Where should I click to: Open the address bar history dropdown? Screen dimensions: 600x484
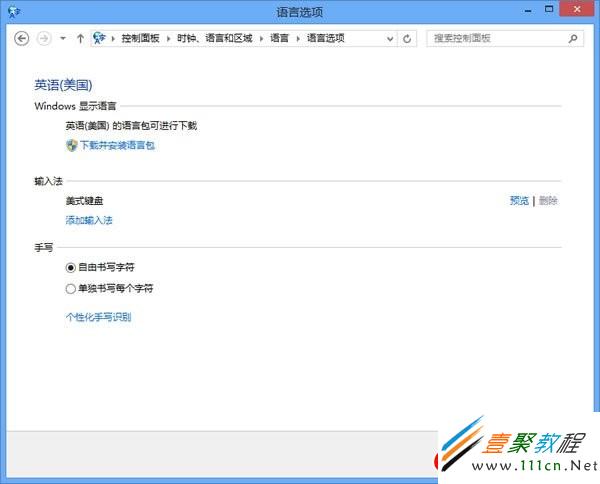390,39
